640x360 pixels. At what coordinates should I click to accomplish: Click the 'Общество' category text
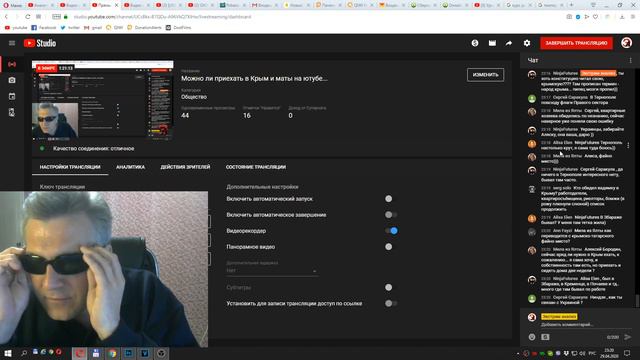tap(194, 97)
